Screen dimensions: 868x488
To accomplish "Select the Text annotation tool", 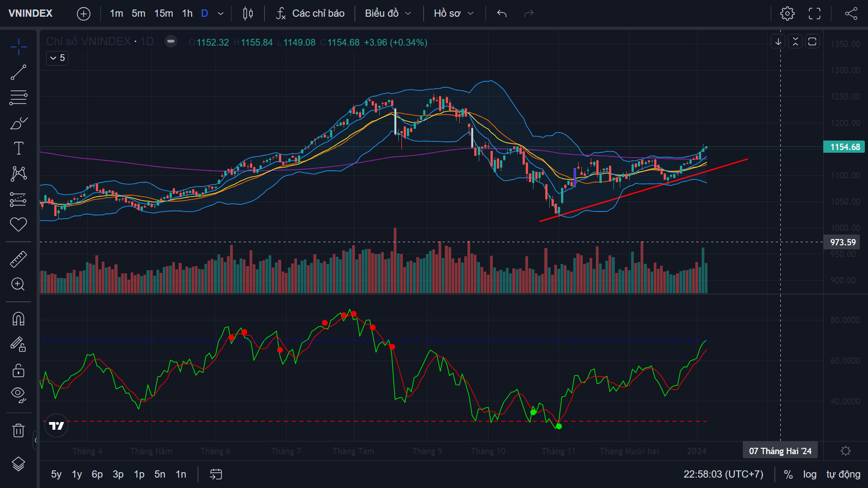I will pyautogui.click(x=19, y=148).
